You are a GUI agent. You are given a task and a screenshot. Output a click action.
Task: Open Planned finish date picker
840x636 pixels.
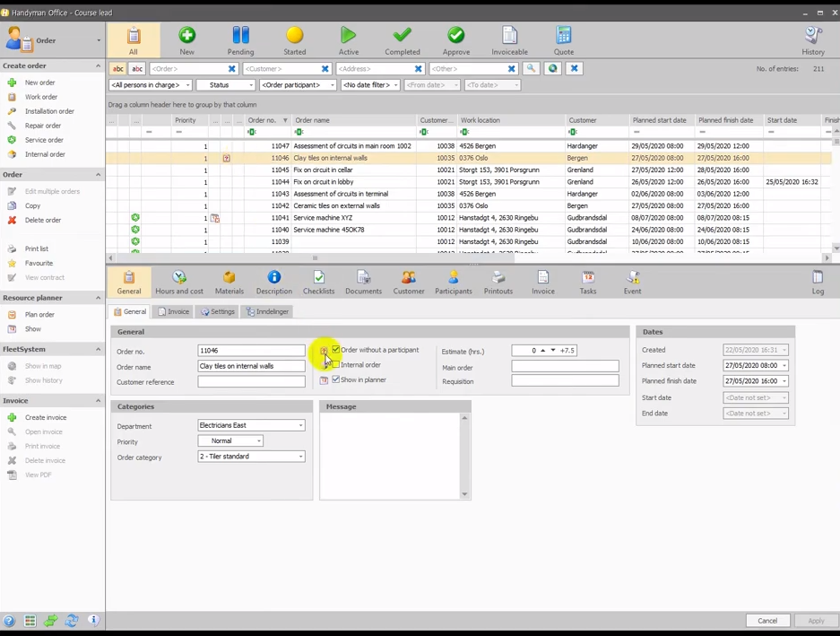click(x=784, y=380)
